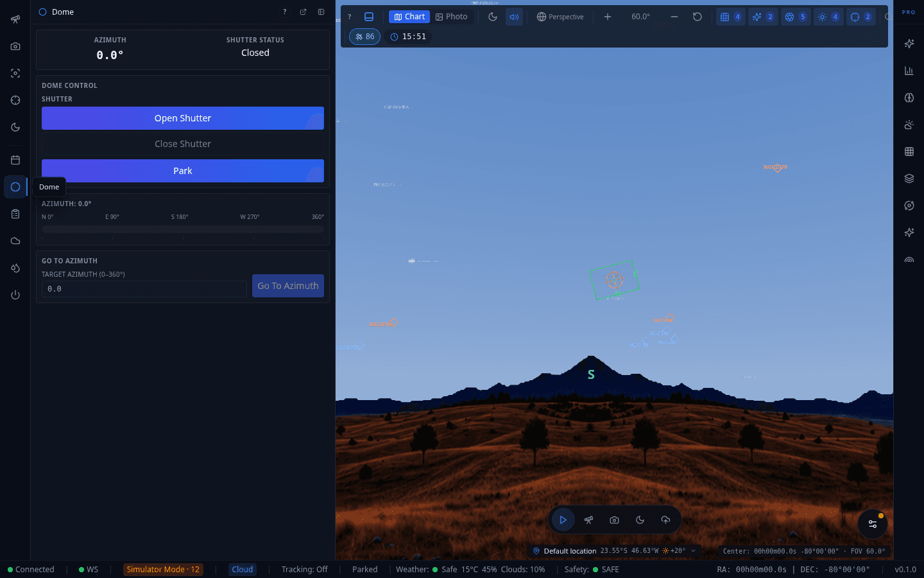Switch to the Chart tab

(409, 17)
